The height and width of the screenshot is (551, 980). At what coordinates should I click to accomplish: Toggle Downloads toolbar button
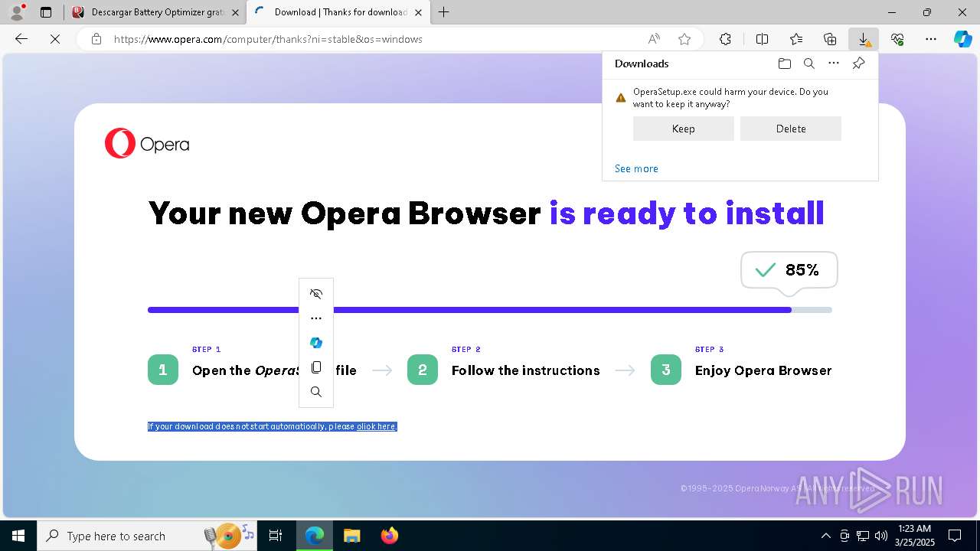864,39
